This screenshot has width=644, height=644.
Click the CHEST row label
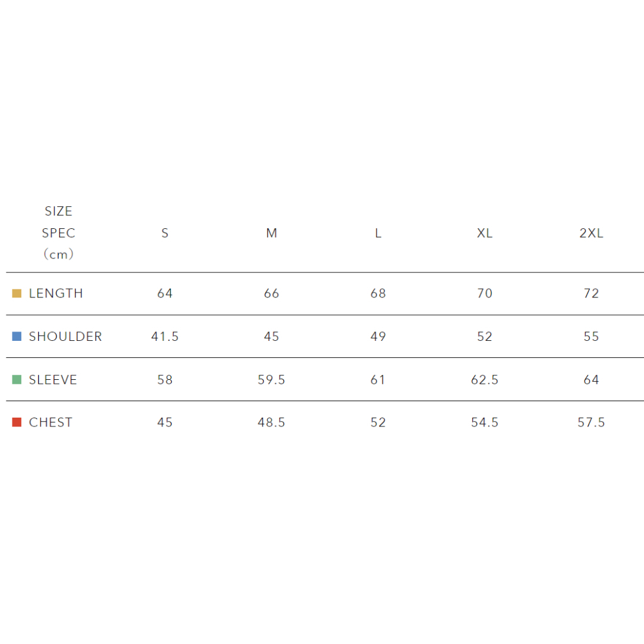pyautogui.click(x=50, y=423)
